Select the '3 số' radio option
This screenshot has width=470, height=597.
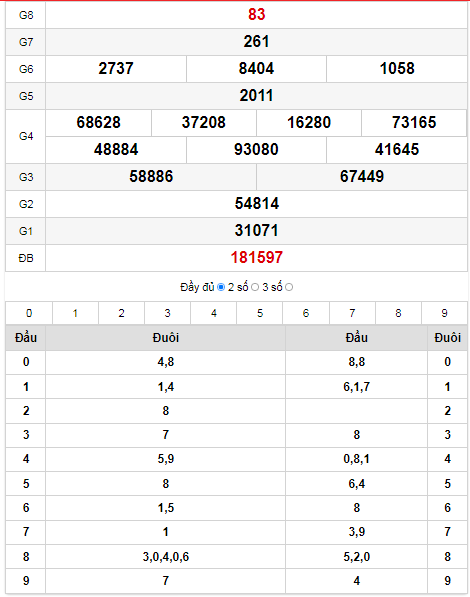tap(289, 287)
